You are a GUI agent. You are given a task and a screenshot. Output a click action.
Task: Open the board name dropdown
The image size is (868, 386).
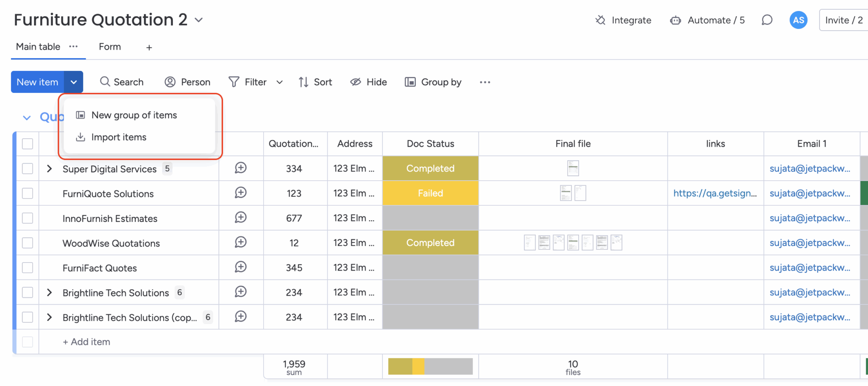coord(199,20)
